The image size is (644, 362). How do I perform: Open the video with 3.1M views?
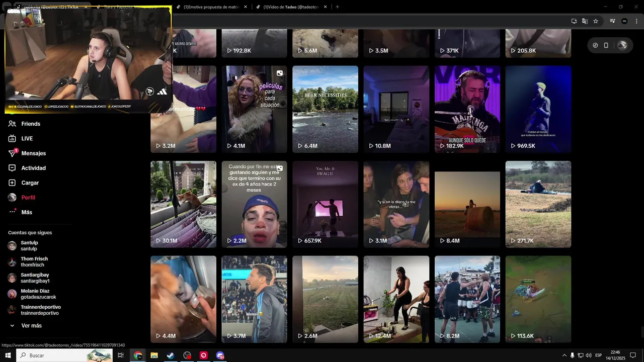(396, 204)
